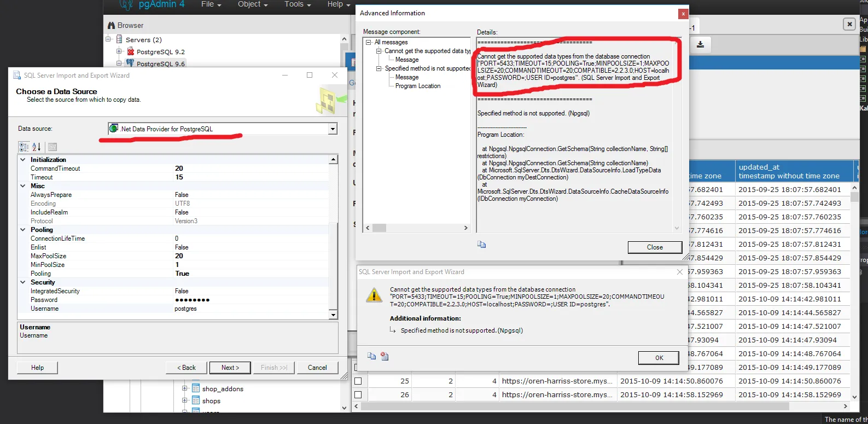Click the PostgreSQL 9.6 elephant icon

(130, 63)
